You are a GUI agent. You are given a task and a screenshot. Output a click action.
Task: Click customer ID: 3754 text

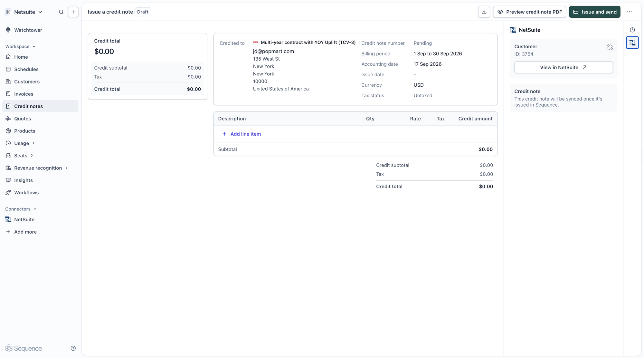tap(524, 54)
